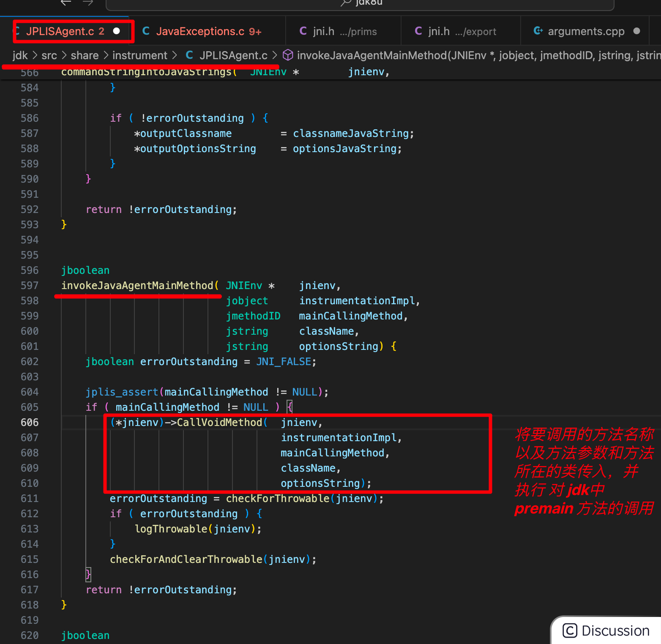Click jmethodID type on line 599
Image resolution: width=661 pixels, height=644 pixels.
(253, 316)
